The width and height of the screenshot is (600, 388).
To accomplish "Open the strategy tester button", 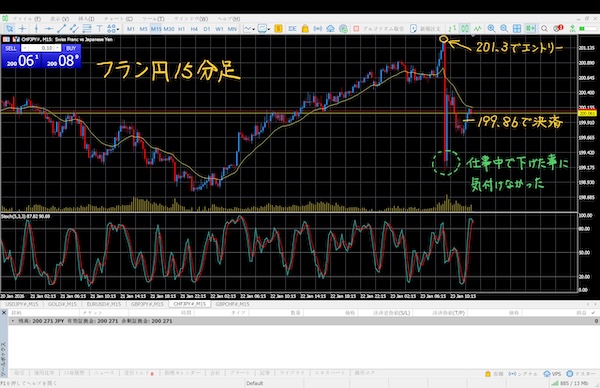I will click(581, 374).
